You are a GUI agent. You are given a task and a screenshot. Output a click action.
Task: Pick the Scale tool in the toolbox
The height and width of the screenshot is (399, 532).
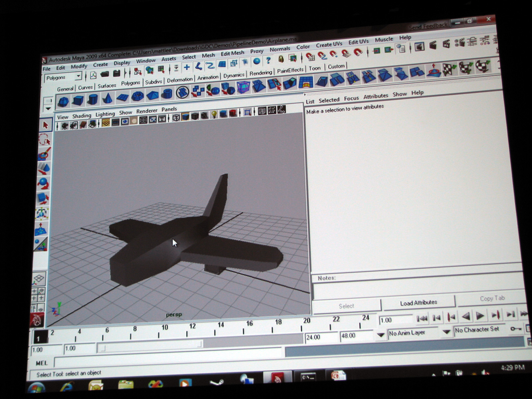pos(43,199)
